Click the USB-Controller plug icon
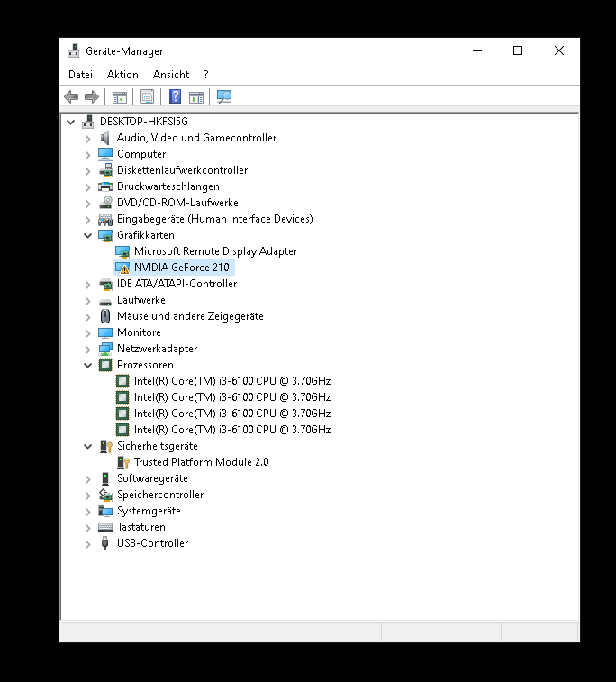This screenshot has height=682, width=616. (104, 543)
